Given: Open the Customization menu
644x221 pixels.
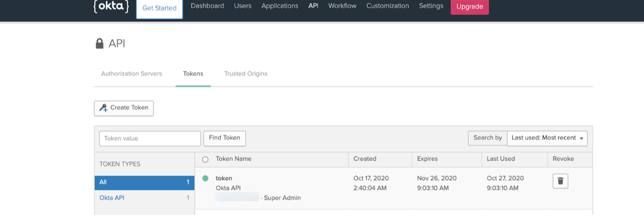Looking at the screenshot, I should 388,6.
